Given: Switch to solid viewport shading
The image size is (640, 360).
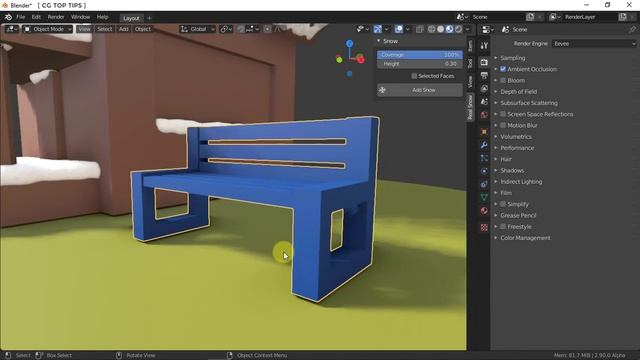Looking at the screenshot, I should click(x=440, y=29).
